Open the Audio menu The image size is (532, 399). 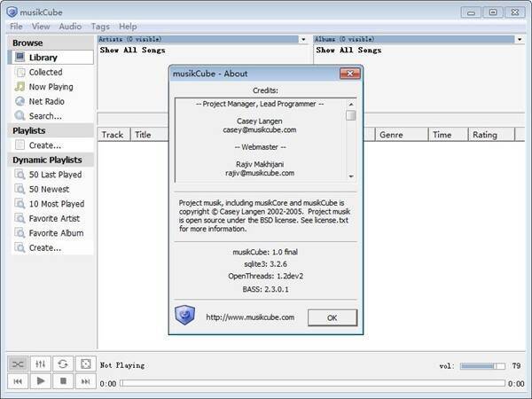(70, 27)
